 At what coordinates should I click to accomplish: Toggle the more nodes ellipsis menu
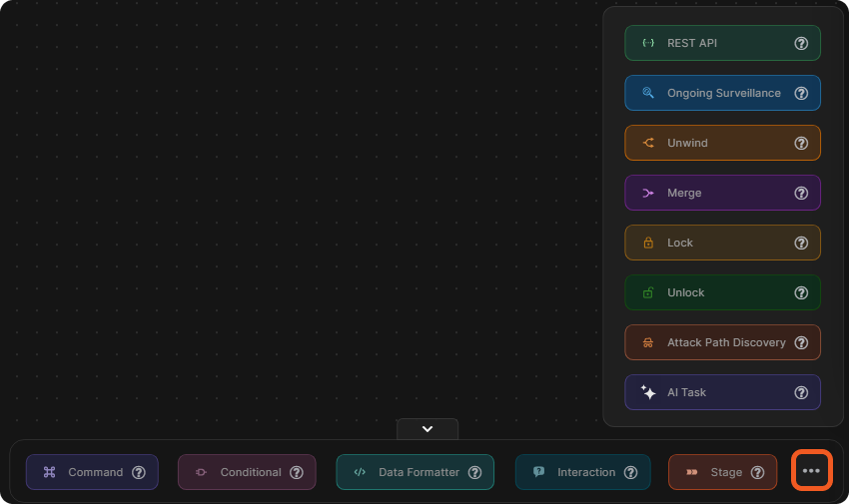click(x=811, y=470)
